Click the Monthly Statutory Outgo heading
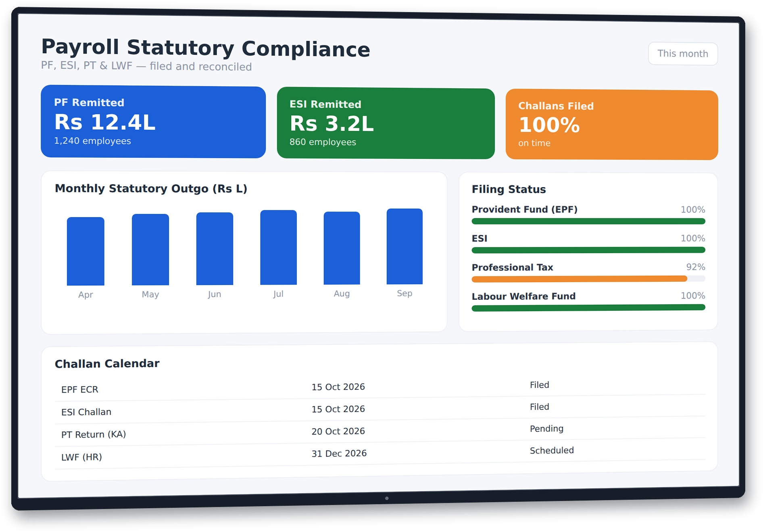 151,189
